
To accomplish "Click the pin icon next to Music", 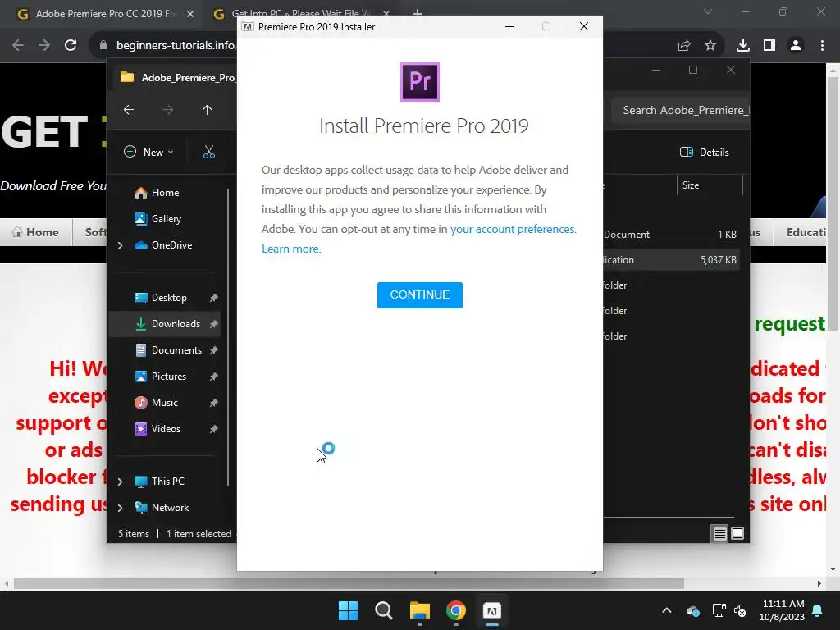I will pyautogui.click(x=214, y=403).
